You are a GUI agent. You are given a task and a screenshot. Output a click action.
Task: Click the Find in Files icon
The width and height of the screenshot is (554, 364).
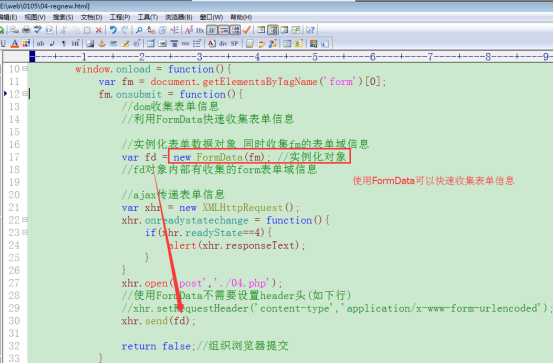click(x=163, y=30)
